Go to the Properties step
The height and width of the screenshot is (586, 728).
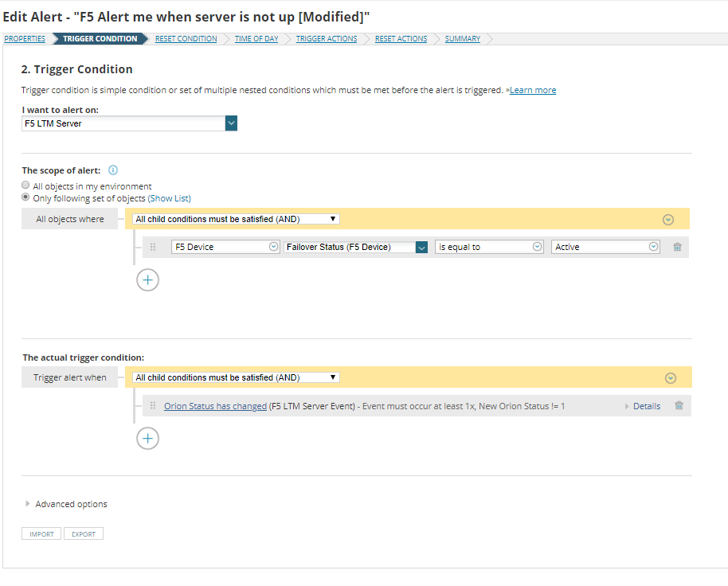(25, 38)
